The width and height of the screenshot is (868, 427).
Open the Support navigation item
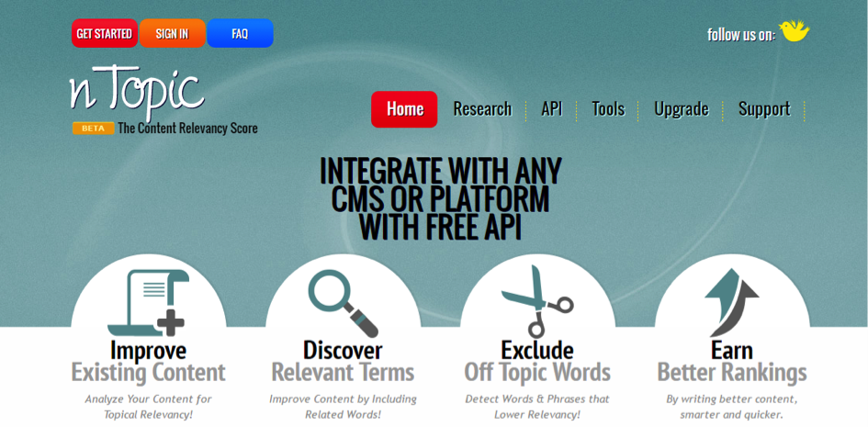tap(763, 109)
